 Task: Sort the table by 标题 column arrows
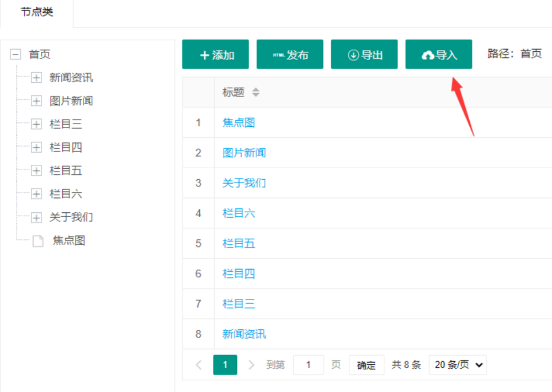coord(256,93)
